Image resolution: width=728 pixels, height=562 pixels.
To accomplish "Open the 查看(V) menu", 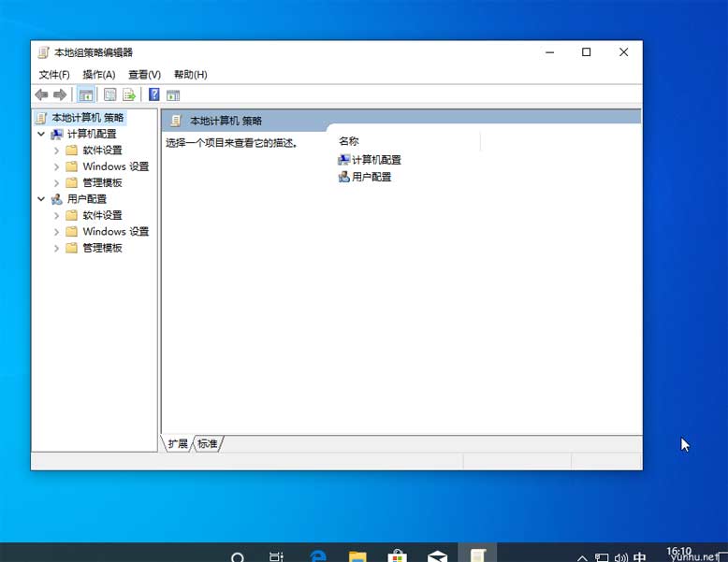I will [144, 75].
